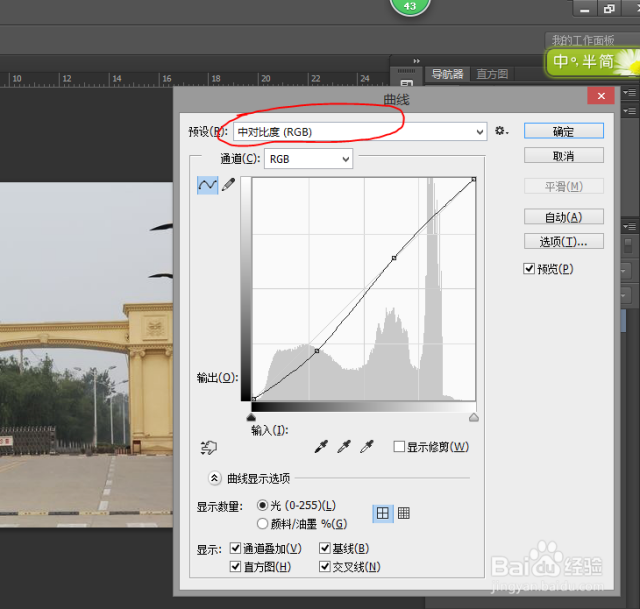Toggle the Show Clipping checkbox

[x=399, y=447]
